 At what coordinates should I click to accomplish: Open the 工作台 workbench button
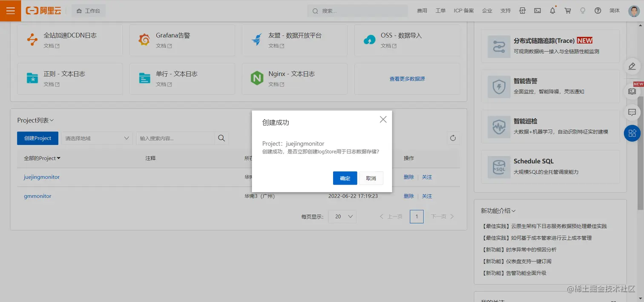(x=89, y=11)
